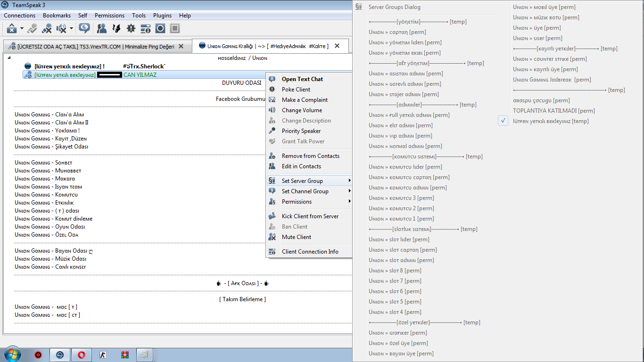Viewport: 644px width, 362px height.
Task: Open the Self menu
Action: 83,16
